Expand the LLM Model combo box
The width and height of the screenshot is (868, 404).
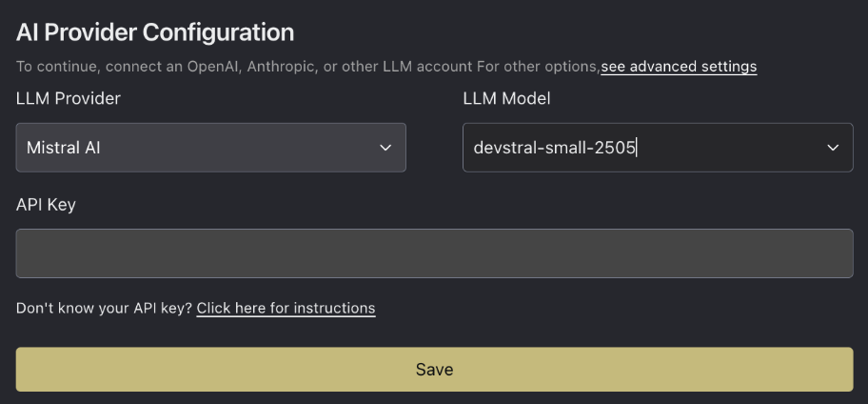click(657, 148)
